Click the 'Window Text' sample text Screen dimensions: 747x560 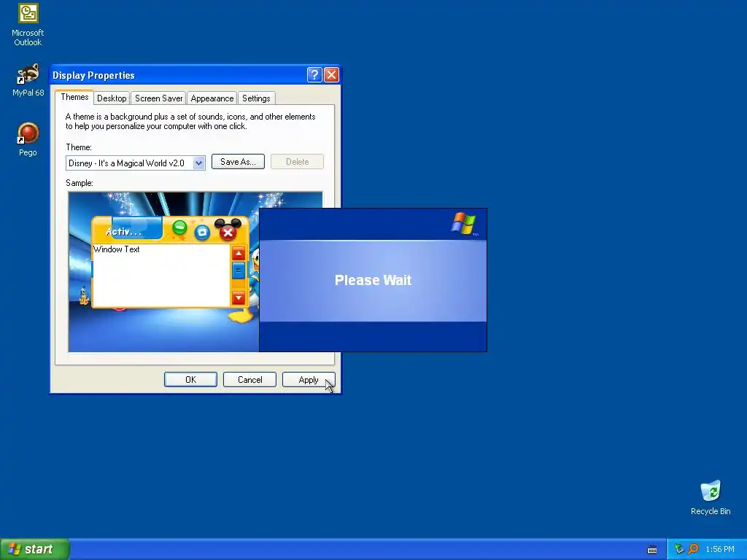[x=117, y=249]
